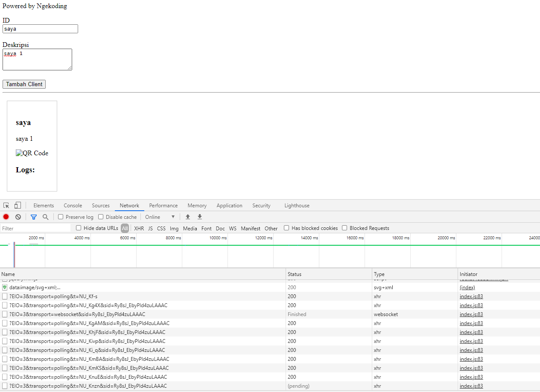Screen dimensions: 540x392
Task: Go to the Security tab
Action: (x=261, y=206)
